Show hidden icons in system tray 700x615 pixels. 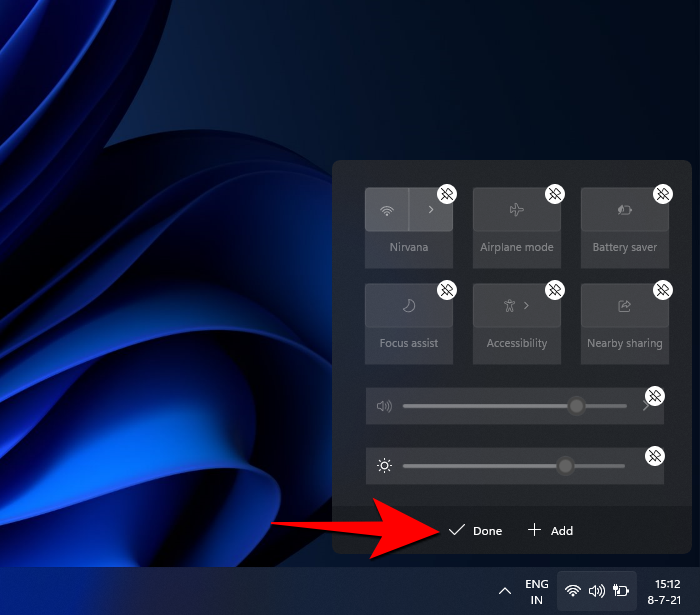click(504, 591)
